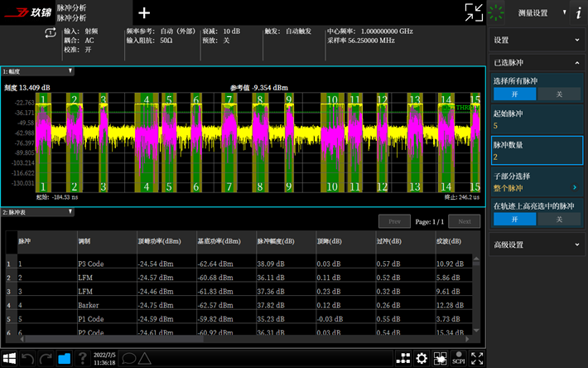
Task: Click the table scroll down arrow
Action: pos(476,331)
